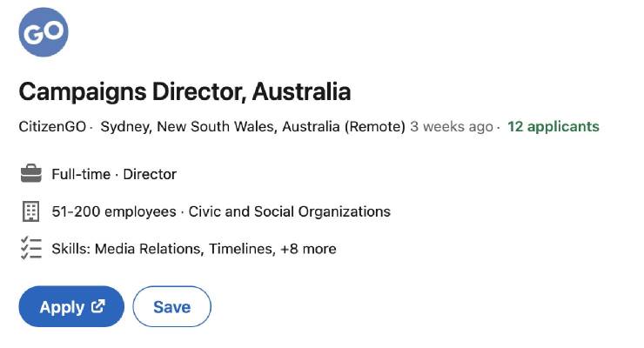
Task: Select the Director seniority label
Action: pyautogui.click(x=150, y=174)
